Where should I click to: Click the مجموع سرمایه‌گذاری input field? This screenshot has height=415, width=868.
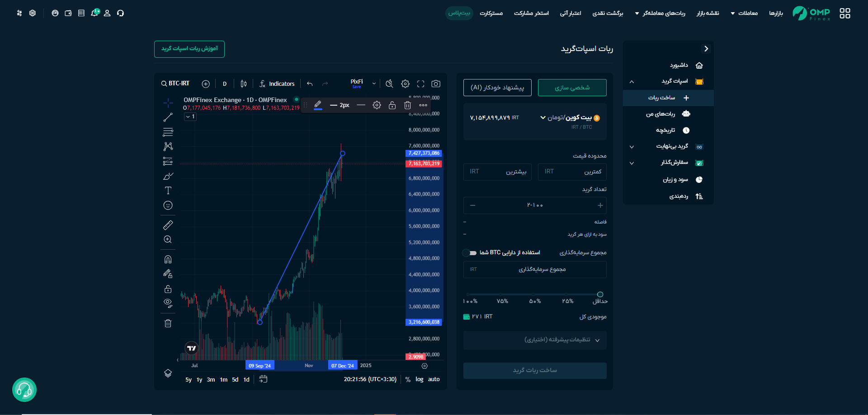coord(535,269)
